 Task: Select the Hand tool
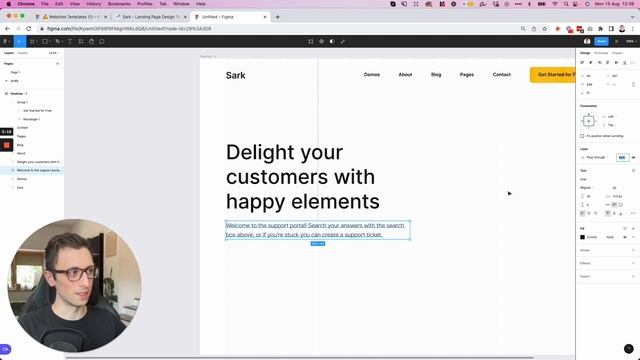(x=91, y=41)
